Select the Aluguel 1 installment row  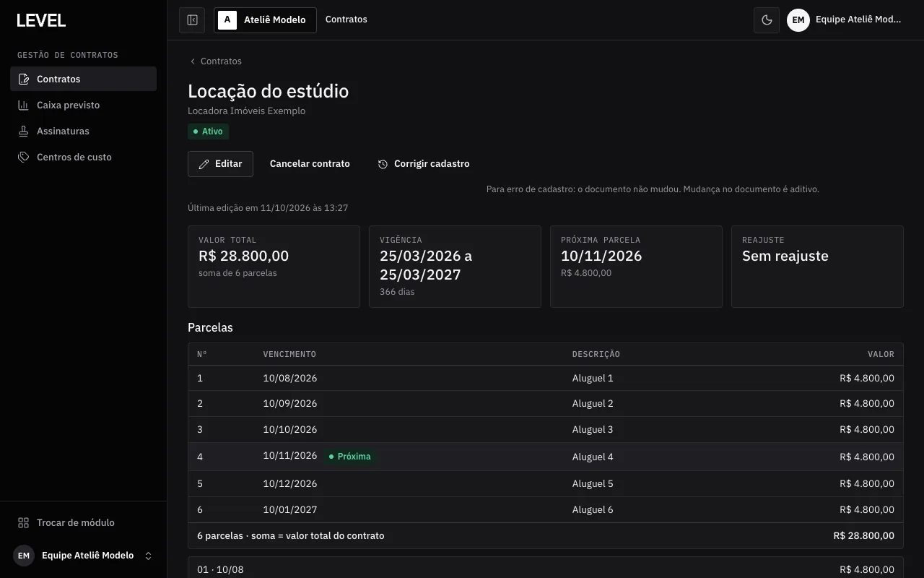click(546, 379)
